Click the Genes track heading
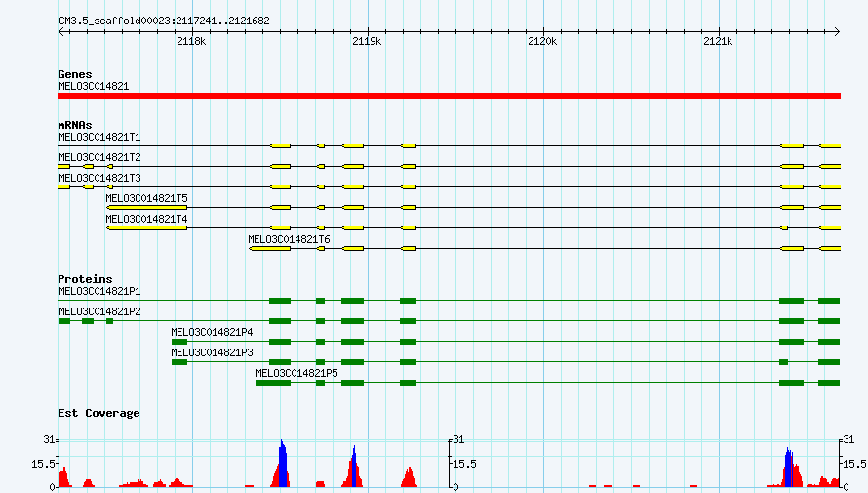Screen dimensions: 868x493 [x=75, y=74]
